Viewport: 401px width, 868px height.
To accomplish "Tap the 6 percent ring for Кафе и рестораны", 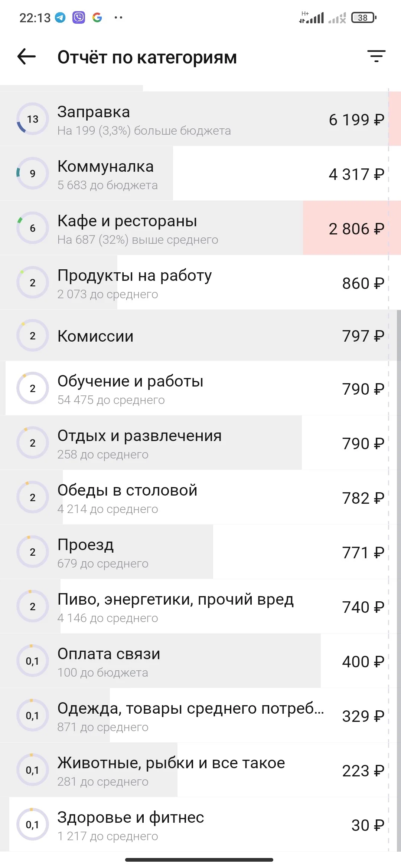I will [x=33, y=228].
